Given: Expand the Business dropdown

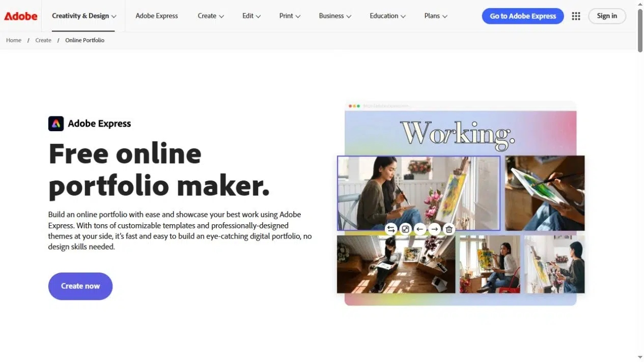Looking at the screenshot, I should pyautogui.click(x=335, y=16).
